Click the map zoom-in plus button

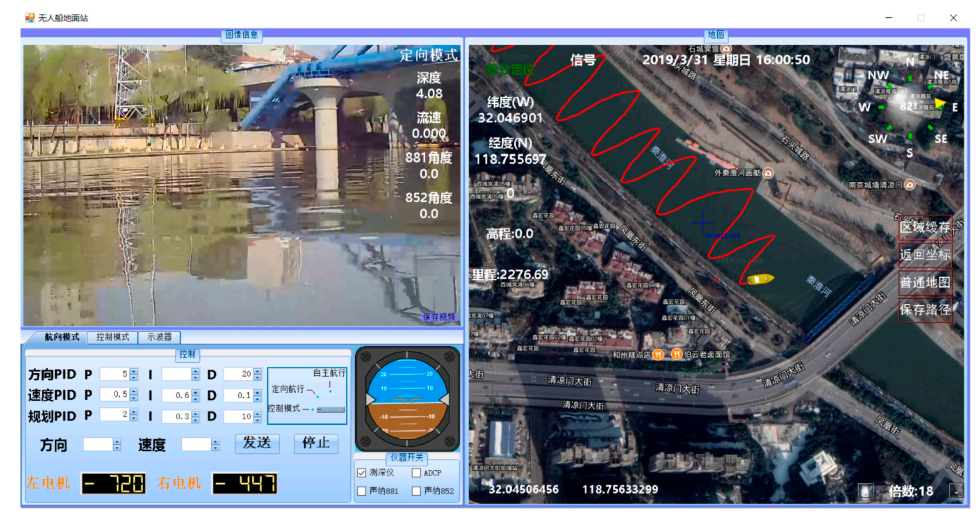(x=865, y=490)
